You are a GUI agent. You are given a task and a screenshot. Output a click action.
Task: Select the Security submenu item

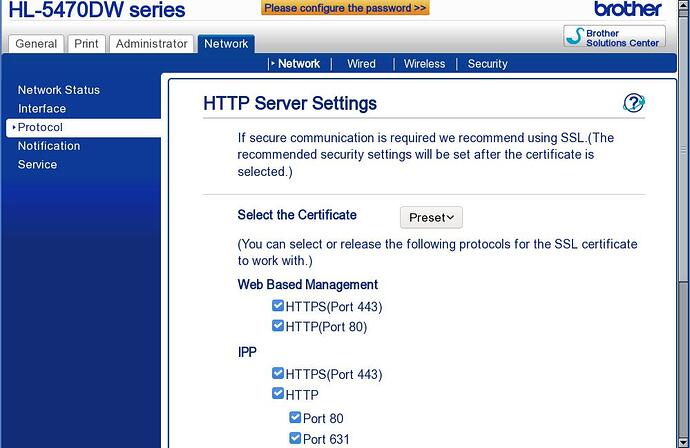click(x=488, y=64)
